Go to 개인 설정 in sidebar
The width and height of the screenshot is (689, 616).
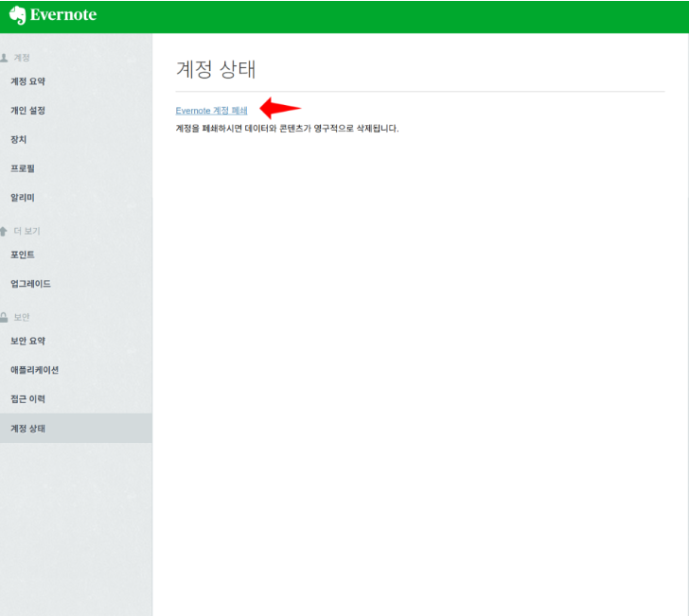click(27, 111)
